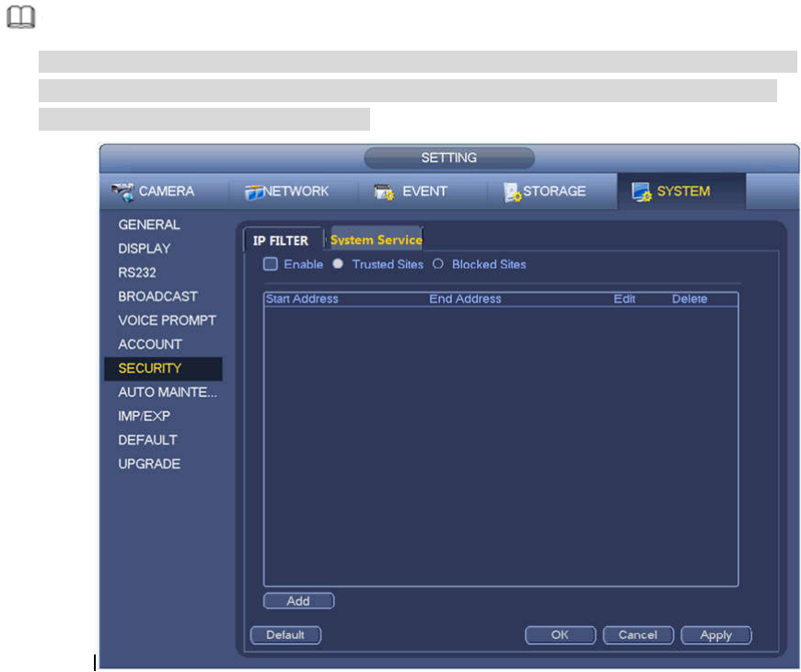Open ACCOUNT in the sidebar
The image size is (801, 672).
coord(150,344)
